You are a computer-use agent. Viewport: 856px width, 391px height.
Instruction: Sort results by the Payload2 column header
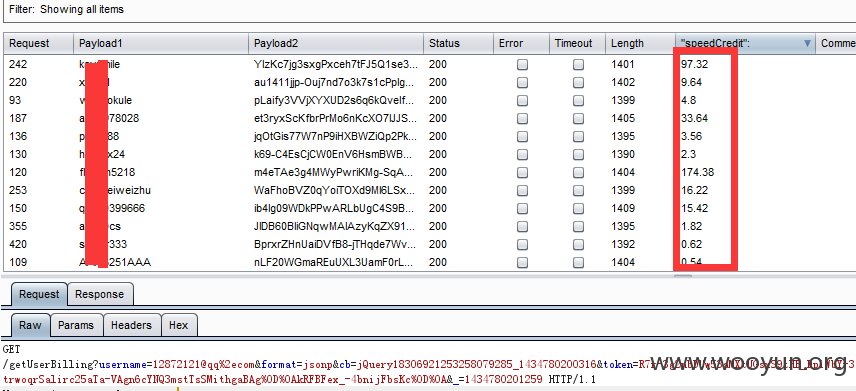336,44
